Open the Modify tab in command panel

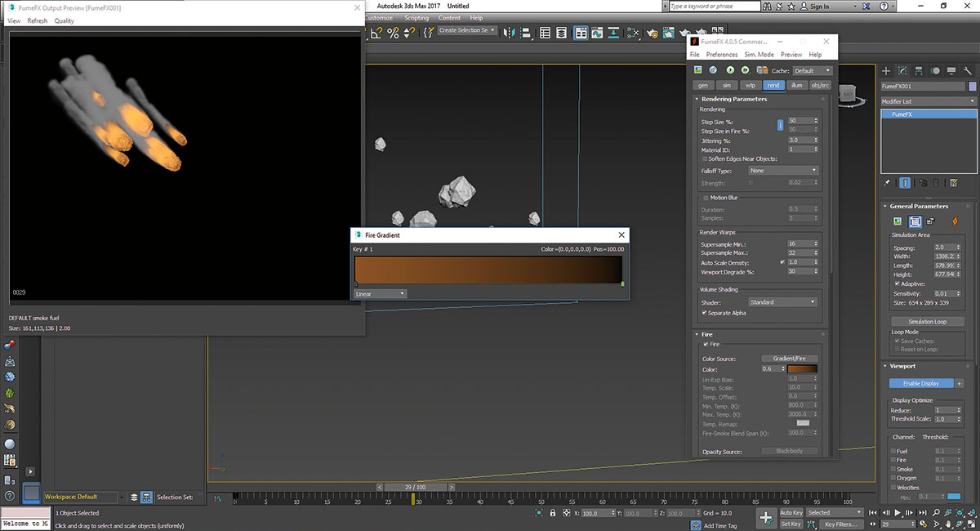902,71
